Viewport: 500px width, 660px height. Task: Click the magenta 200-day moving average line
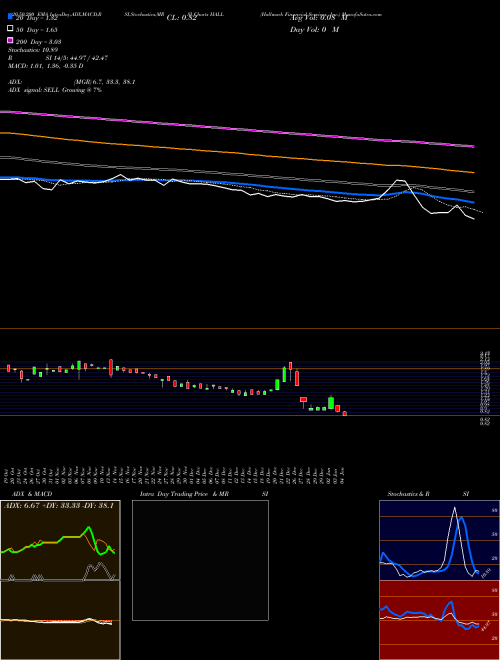click(x=237, y=128)
